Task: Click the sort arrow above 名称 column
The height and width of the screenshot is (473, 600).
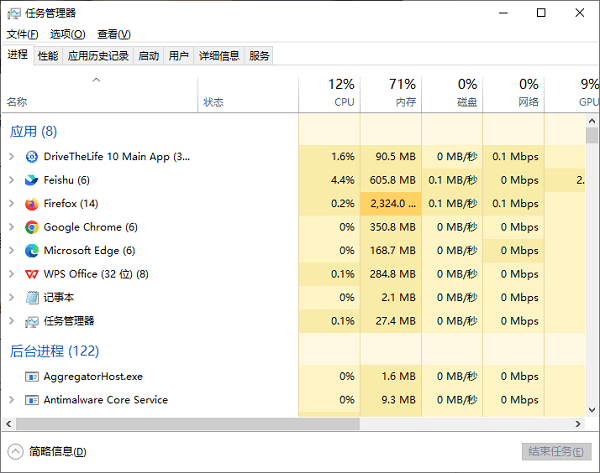Action: (x=96, y=80)
